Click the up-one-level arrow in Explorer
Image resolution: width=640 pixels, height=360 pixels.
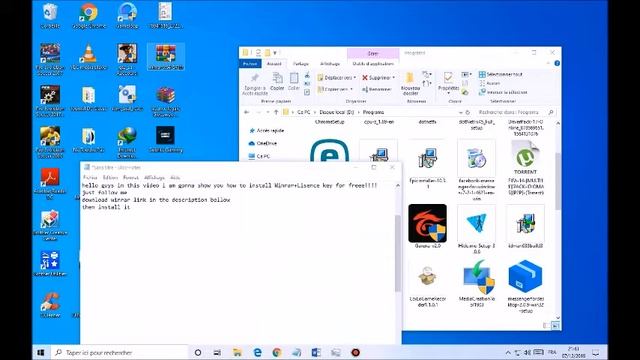(x=276, y=112)
